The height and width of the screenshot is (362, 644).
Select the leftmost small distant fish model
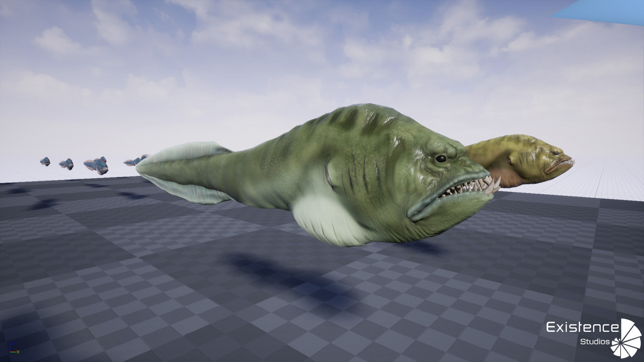coord(46,162)
